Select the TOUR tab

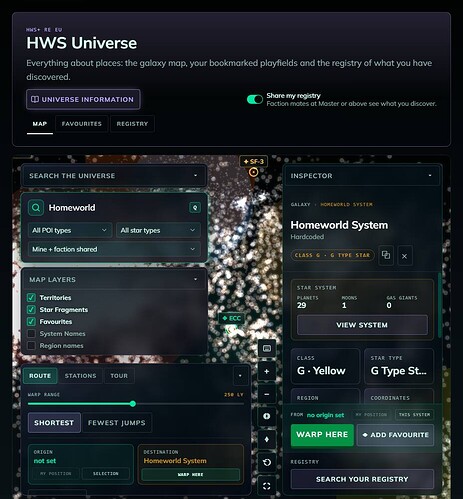click(119, 376)
